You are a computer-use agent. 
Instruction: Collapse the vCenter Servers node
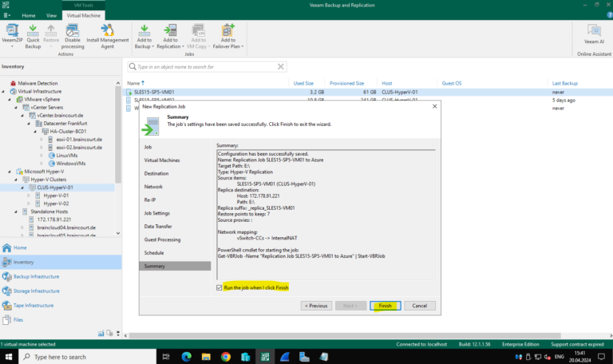pos(16,108)
